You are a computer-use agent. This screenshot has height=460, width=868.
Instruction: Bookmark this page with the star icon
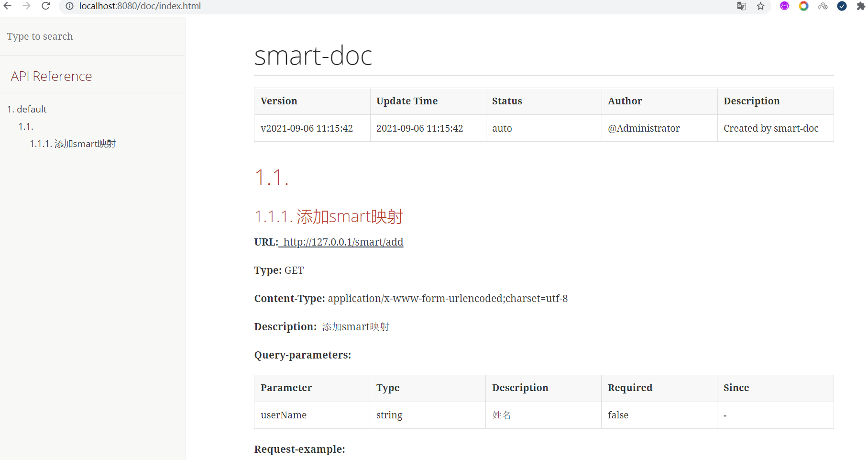[761, 6]
